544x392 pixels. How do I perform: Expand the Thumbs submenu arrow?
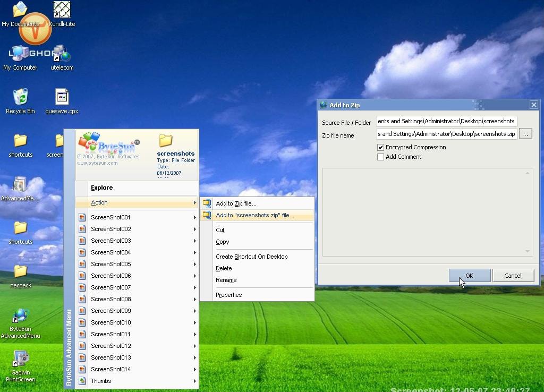coord(194,381)
